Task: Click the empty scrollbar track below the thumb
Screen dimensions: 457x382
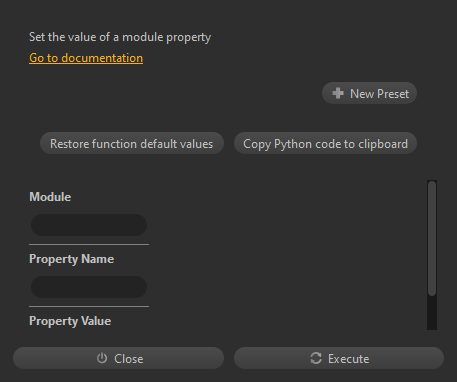Action: [x=432, y=313]
